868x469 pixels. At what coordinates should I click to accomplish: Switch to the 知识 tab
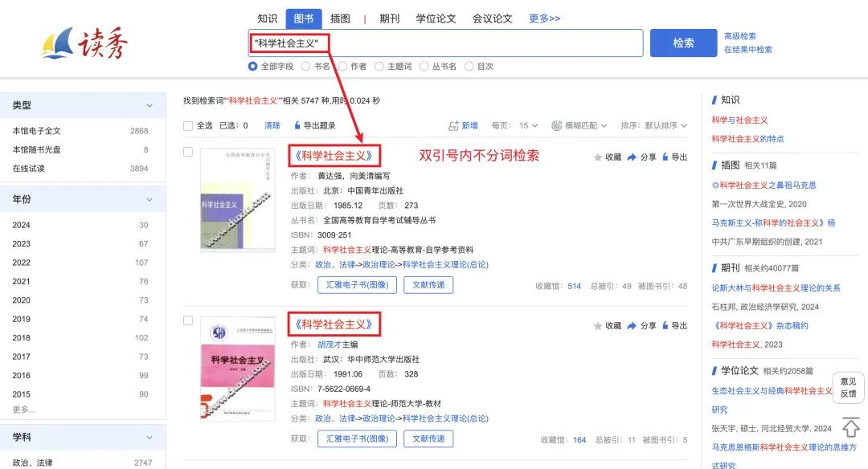click(x=268, y=18)
